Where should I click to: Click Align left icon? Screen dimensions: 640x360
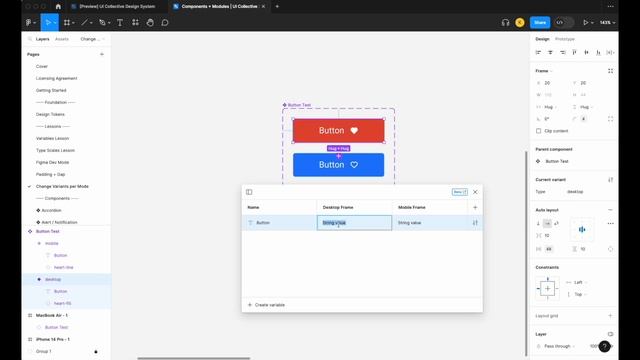pyautogui.click(x=538, y=52)
